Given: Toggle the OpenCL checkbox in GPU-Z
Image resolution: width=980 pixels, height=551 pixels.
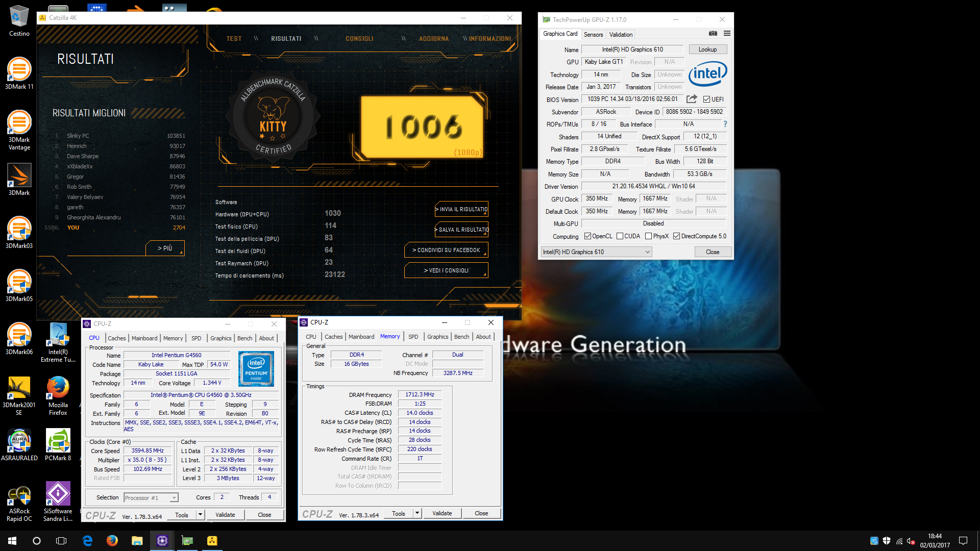Looking at the screenshot, I should (587, 236).
